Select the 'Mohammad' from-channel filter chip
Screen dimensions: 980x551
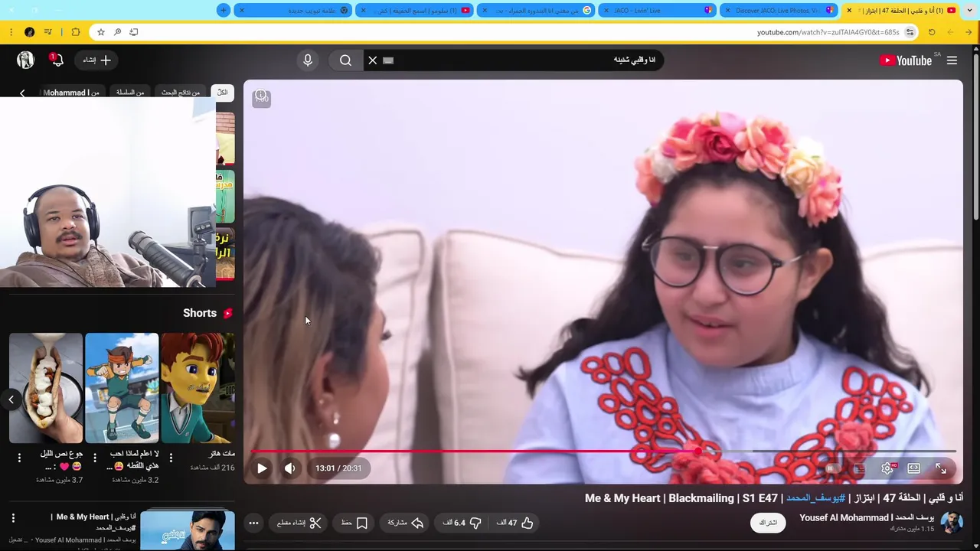[71, 93]
